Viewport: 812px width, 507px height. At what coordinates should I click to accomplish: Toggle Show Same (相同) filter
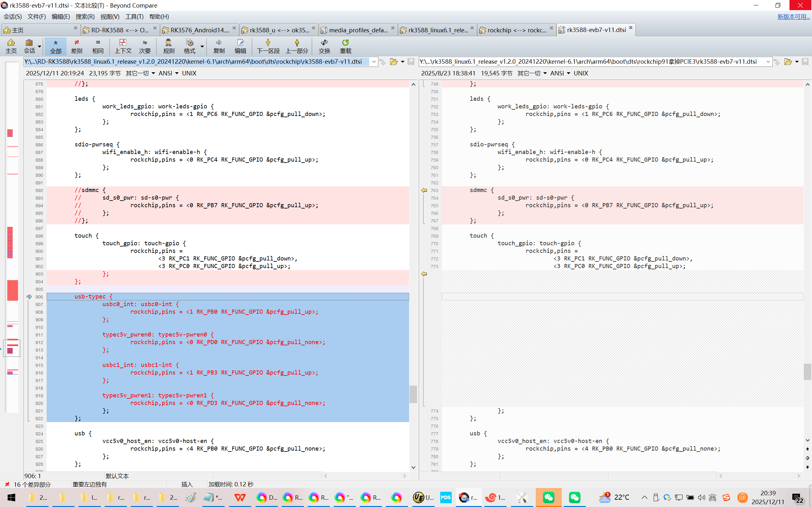[98, 46]
